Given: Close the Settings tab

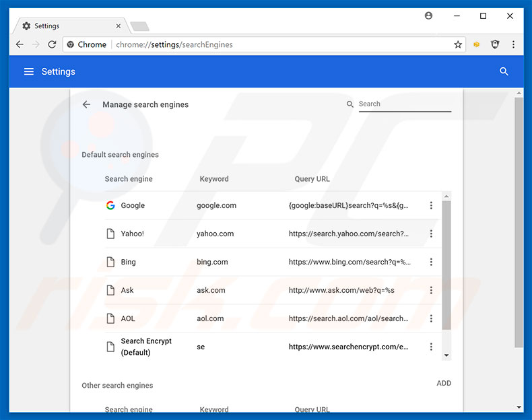Looking at the screenshot, I should coord(119,26).
